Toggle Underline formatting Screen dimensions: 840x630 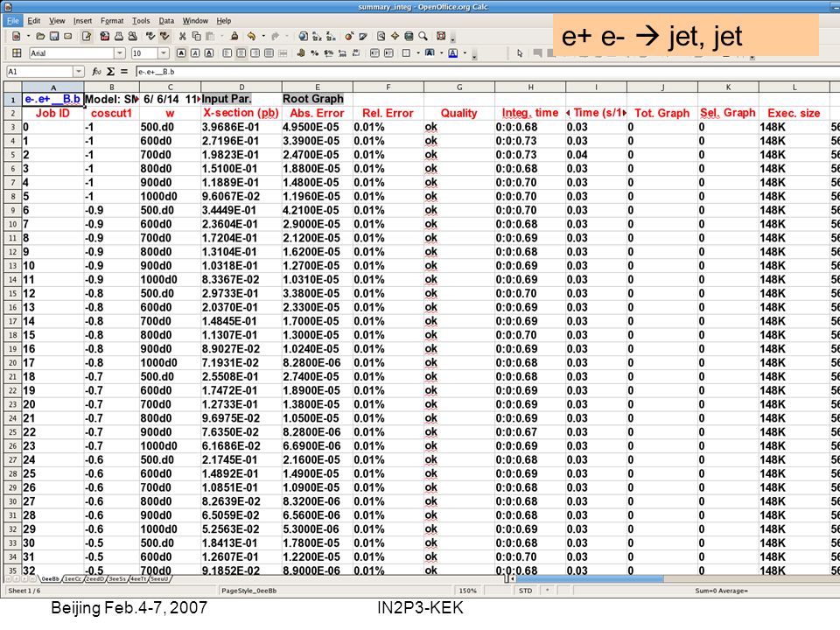point(209,53)
